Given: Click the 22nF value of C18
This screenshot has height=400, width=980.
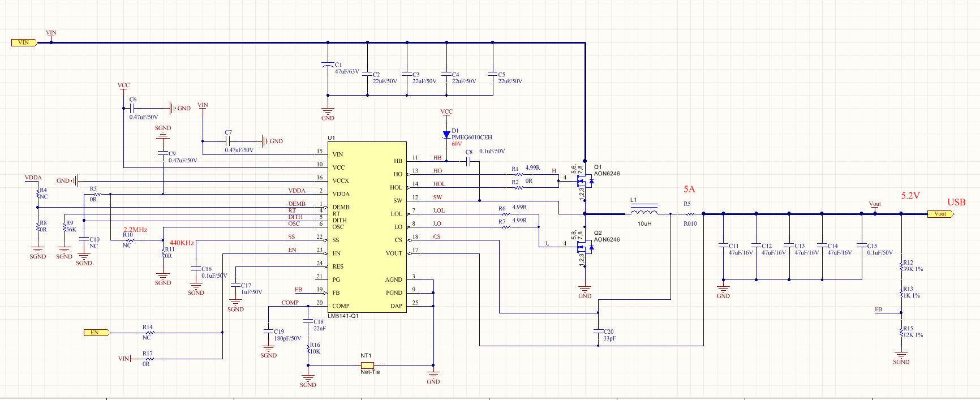Looking at the screenshot, I should point(320,329).
